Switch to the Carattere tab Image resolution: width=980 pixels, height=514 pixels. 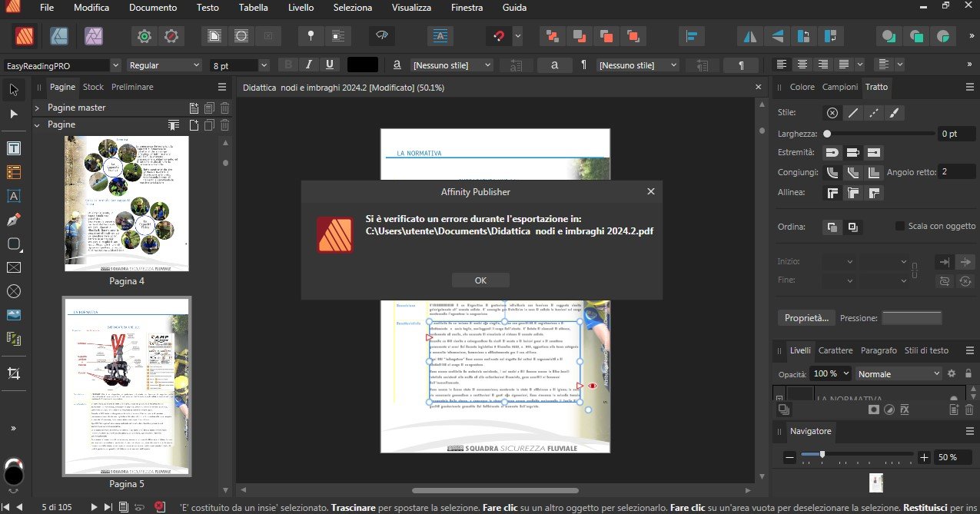coord(835,350)
